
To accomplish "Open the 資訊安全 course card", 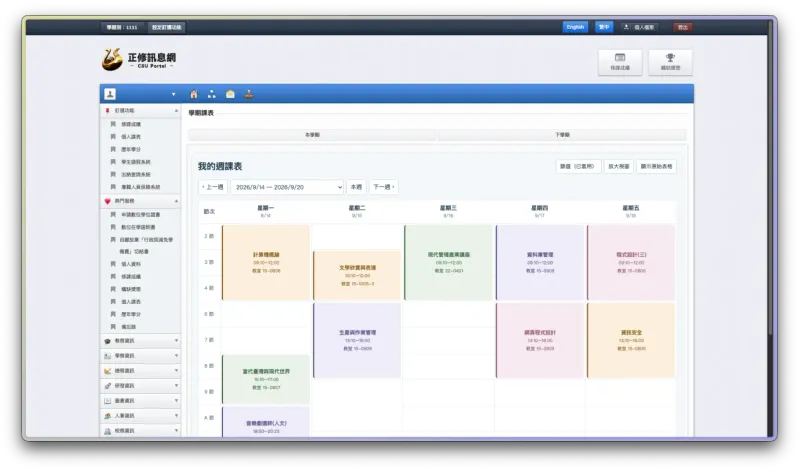I will (x=631, y=340).
